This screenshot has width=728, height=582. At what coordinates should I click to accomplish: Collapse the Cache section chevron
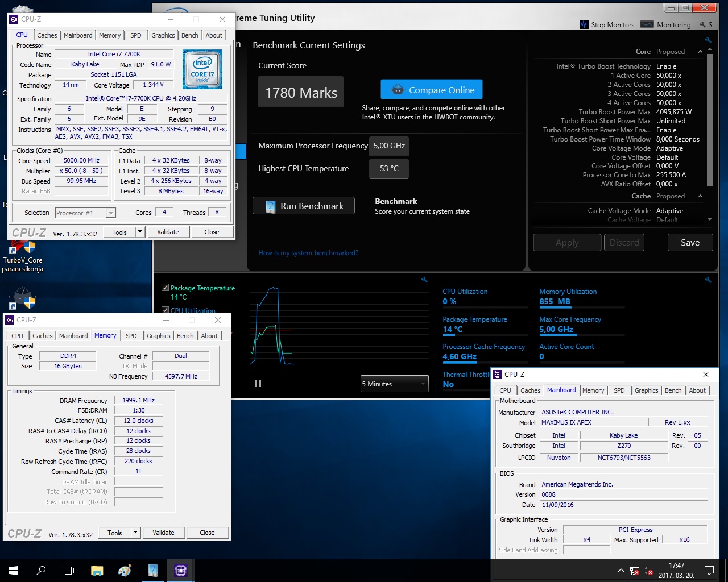(x=700, y=196)
